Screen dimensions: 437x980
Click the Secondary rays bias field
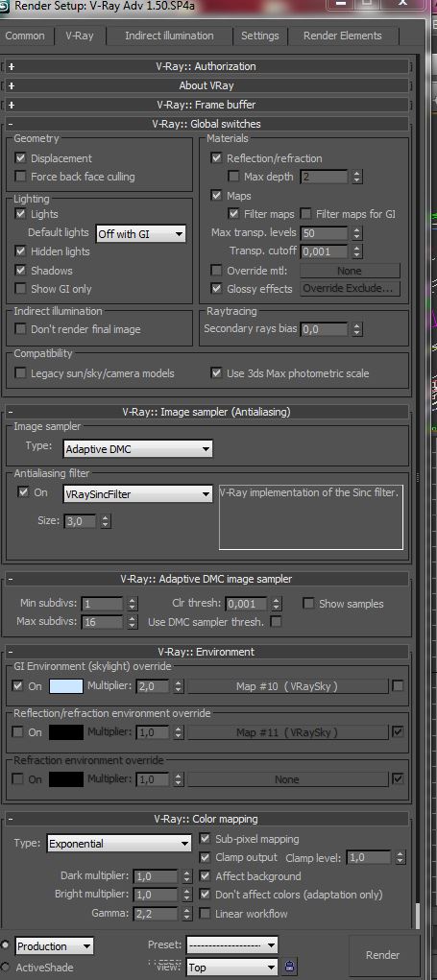(324, 329)
